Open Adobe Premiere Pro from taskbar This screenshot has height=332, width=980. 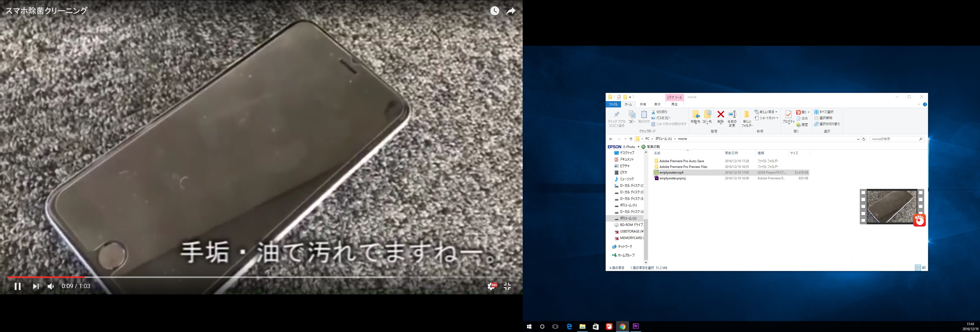[x=636, y=326]
